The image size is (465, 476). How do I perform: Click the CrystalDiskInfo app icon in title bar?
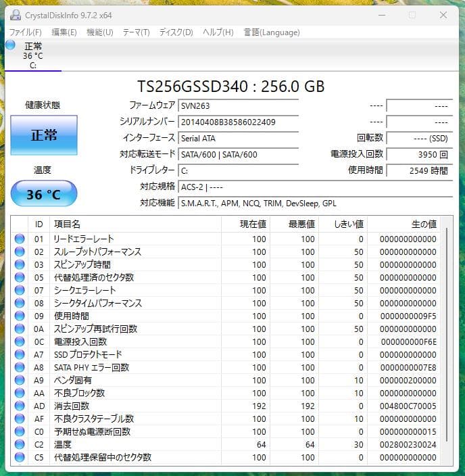pos(15,15)
